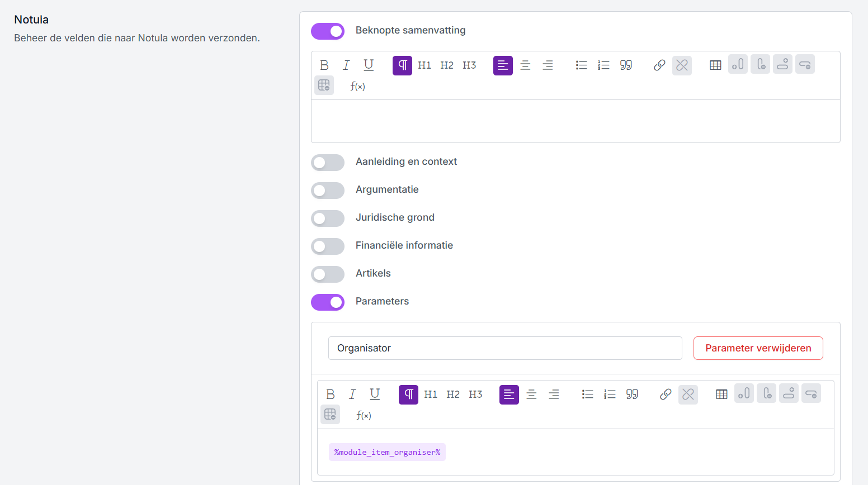This screenshot has width=868, height=485.
Task: Insert table in top editor toolbar
Action: 715,65
